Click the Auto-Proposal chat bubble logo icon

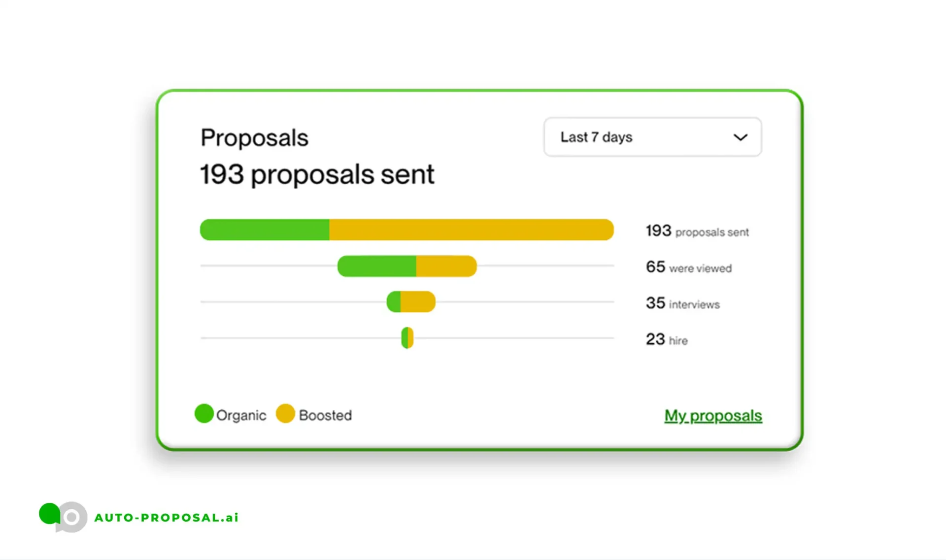pyautogui.click(x=63, y=517)
